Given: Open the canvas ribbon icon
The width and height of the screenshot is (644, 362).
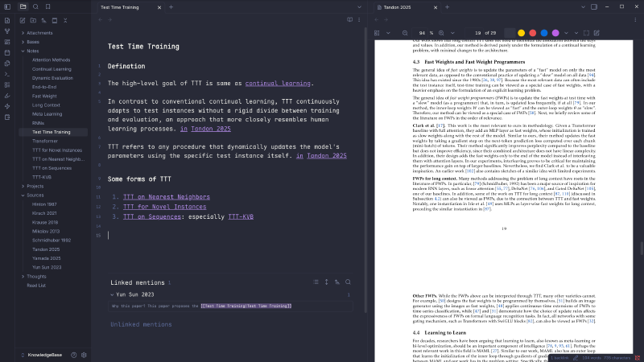Looking at the screenshot, I should (x=7, y=42).
